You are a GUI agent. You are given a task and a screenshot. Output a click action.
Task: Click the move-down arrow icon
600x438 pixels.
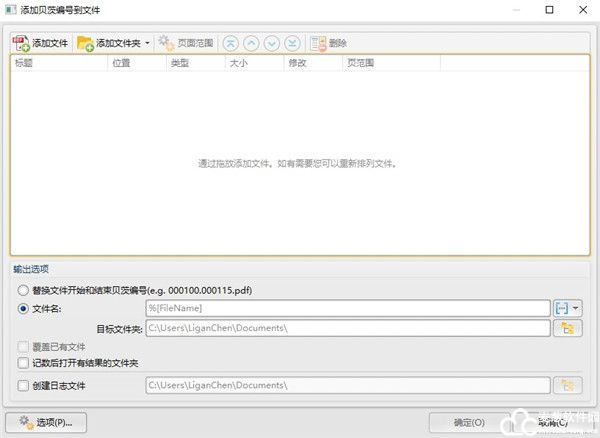[271, 44]
